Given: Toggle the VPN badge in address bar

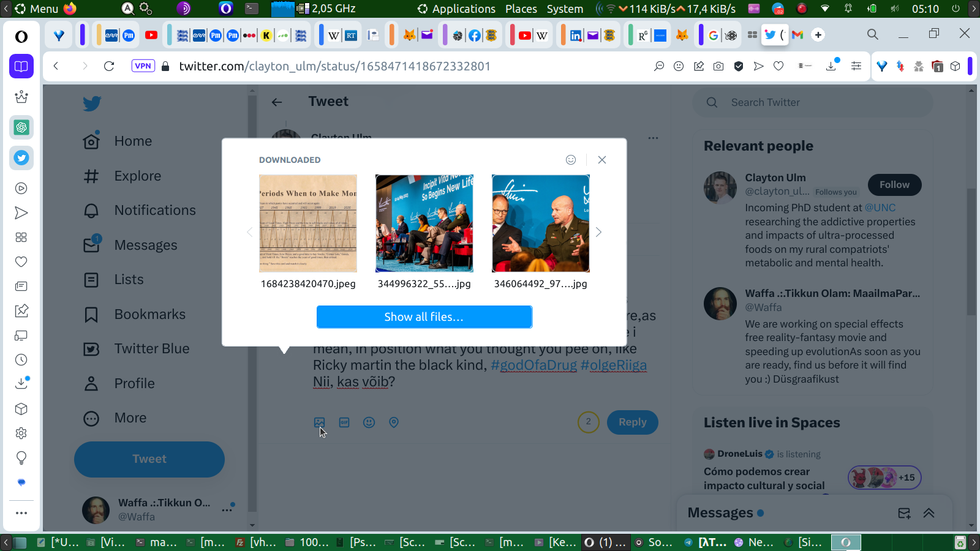Looking at the screenshot, I should pyautogui.click(x=143, y=66).
